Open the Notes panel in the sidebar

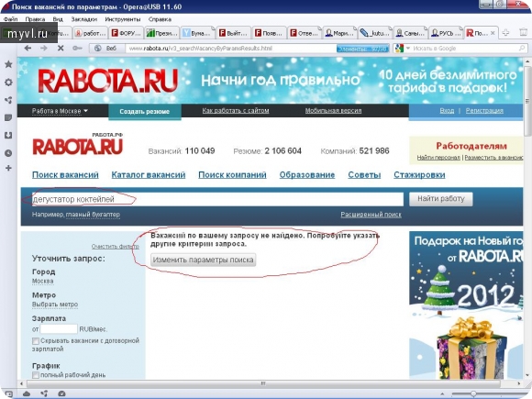[x=8, y=117]
